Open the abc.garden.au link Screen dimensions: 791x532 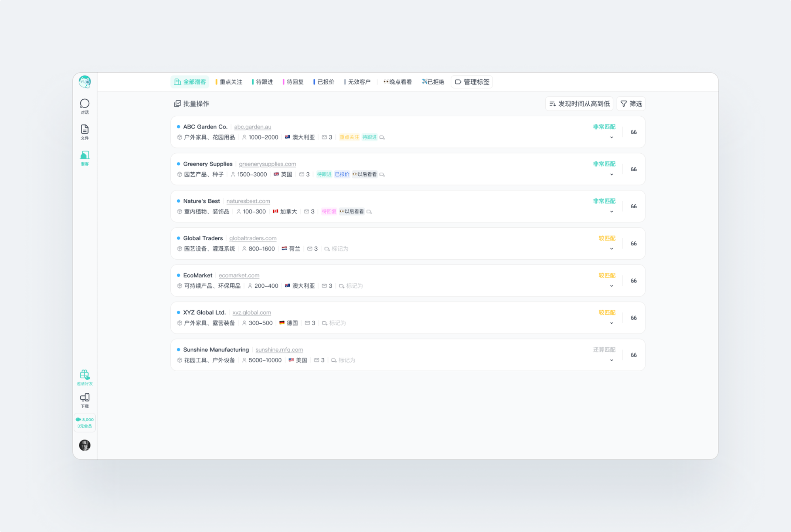tap(253, 127)
